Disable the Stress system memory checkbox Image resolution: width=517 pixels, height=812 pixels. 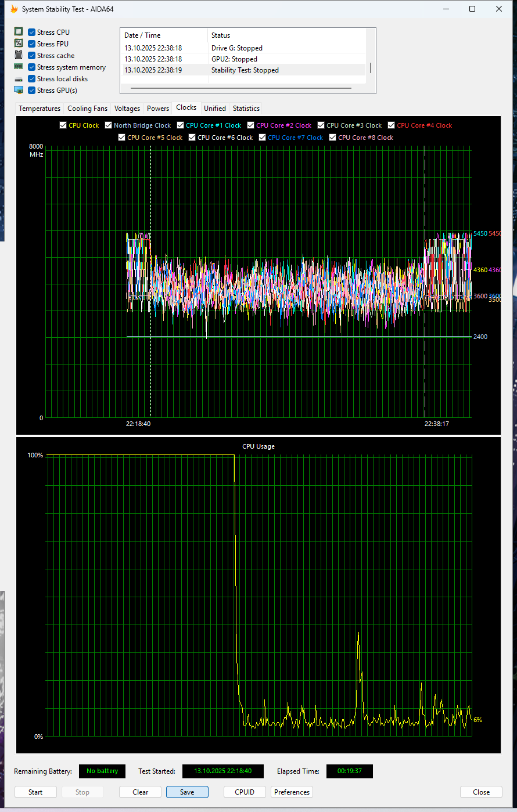tap(31, 67)
